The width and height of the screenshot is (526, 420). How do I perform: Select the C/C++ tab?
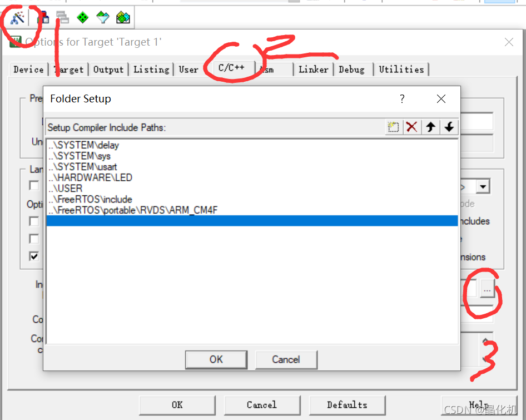231,68
